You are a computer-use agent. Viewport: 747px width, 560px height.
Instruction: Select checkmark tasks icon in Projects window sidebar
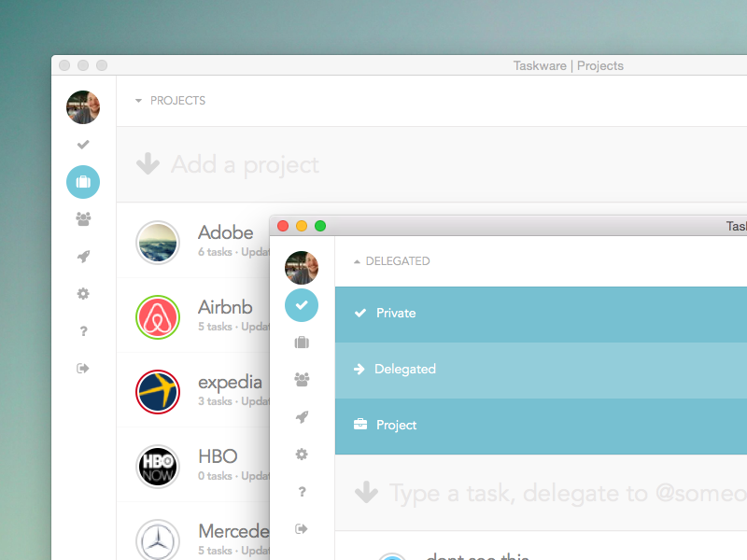click(83, 145)
